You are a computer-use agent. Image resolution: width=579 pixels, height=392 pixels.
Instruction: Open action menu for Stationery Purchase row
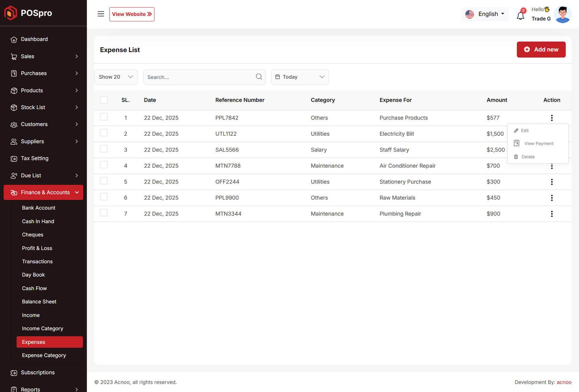pos(551,182)
